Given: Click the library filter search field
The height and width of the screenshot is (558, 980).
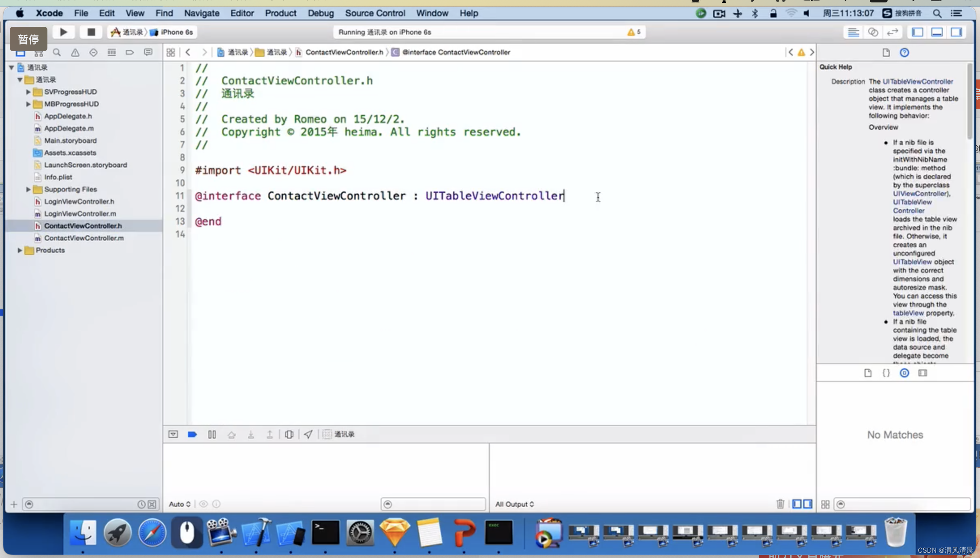Looking at the screenshot, I should point(902,504).
